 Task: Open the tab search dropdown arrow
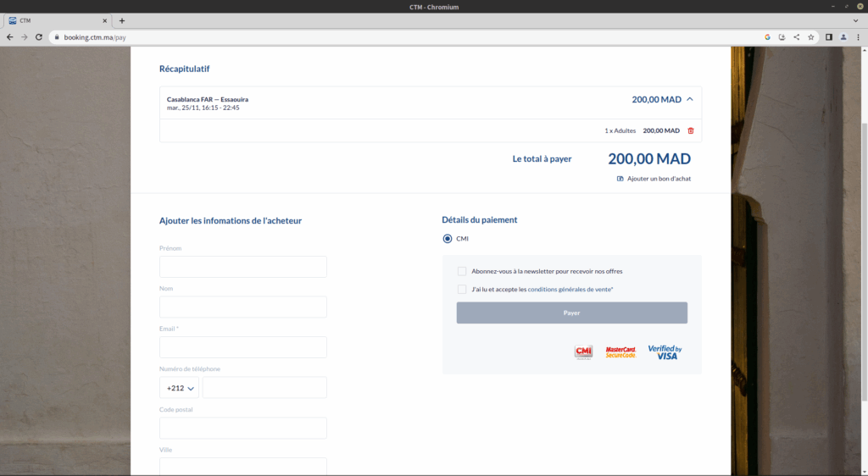pos(855,20)
